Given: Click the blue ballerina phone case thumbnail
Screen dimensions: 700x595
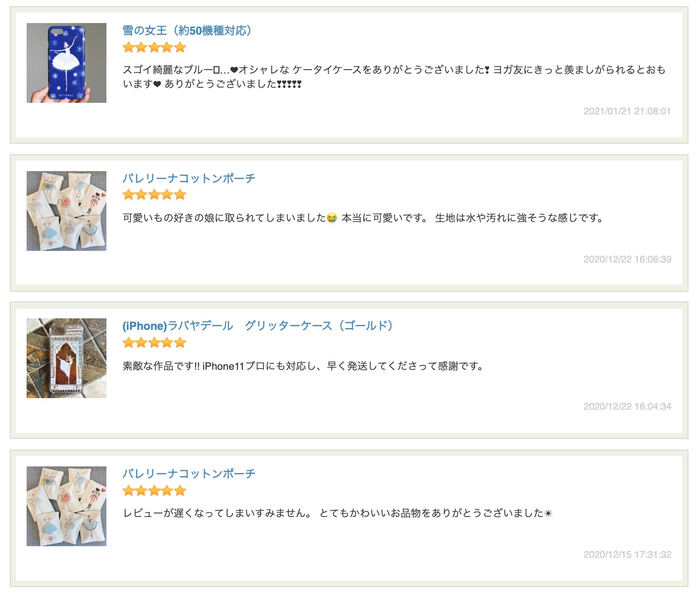Looking at the screenshot, I should [67, 63].
